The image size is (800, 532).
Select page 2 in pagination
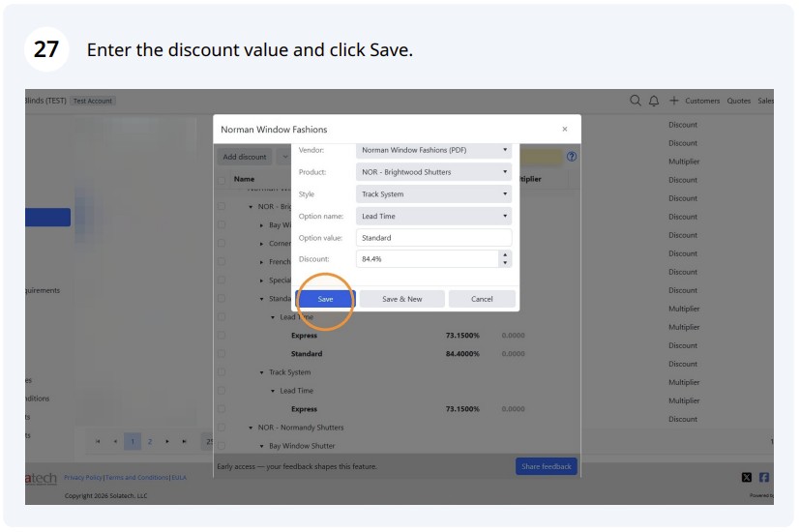pos(150,441)
